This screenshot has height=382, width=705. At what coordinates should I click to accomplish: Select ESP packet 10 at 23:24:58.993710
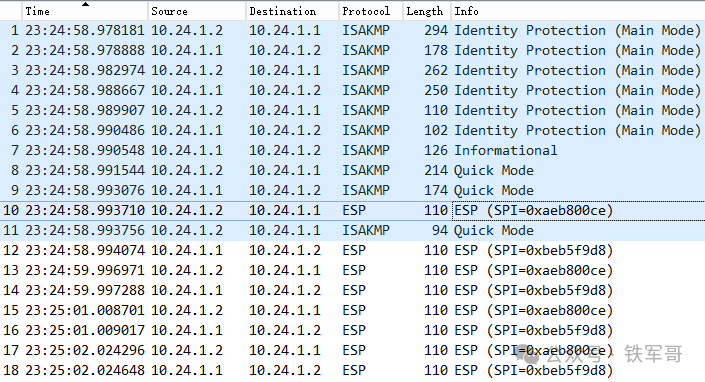click(x=352, y=210)
